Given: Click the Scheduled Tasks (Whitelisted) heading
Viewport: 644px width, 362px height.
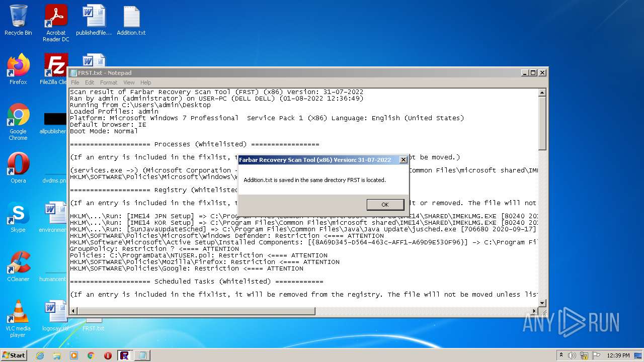Looking at the screenshot, I should (196, 282).
